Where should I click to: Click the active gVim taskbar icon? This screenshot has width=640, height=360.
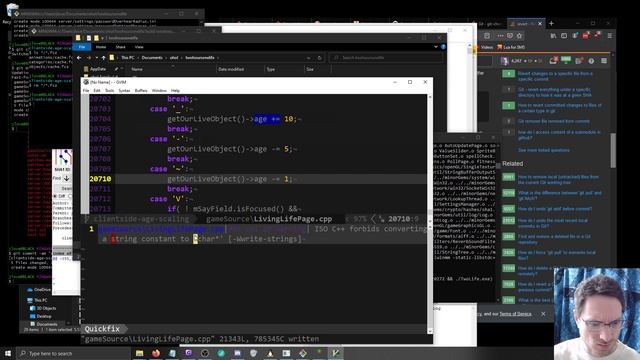[336, 353]
